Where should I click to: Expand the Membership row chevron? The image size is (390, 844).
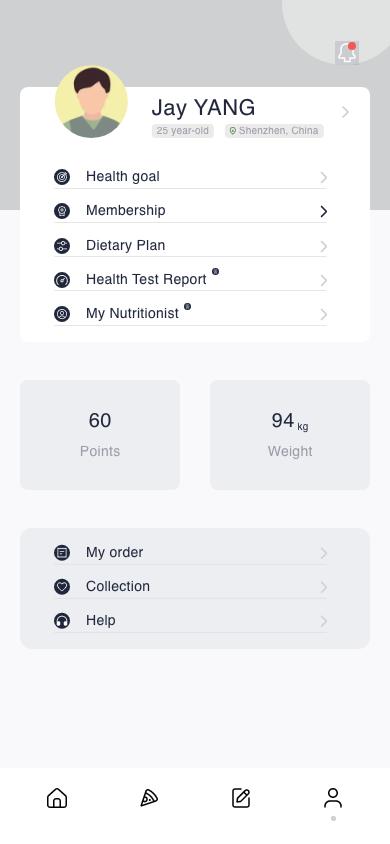(323, 212)
